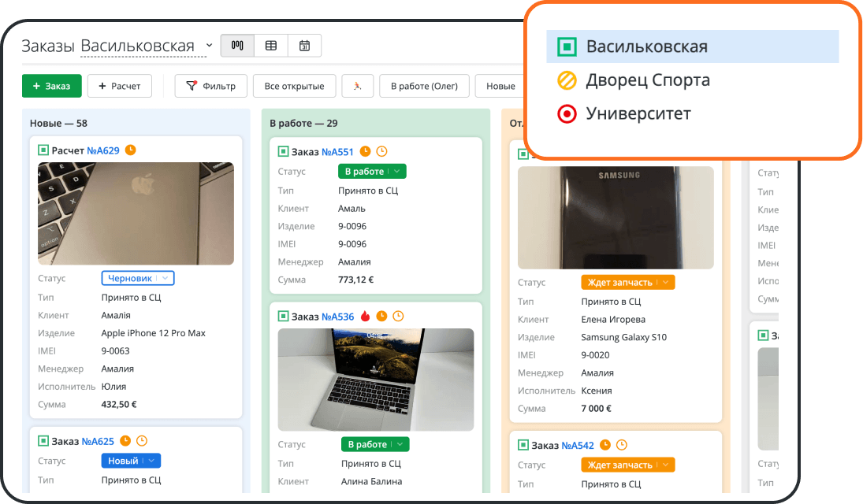Switch to the Новые filter tab
The image size is (863, 504).
click(500, 86)
